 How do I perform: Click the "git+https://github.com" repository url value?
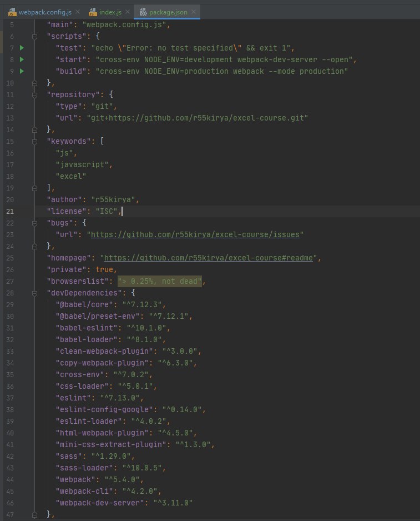click(x=198, y=118)
